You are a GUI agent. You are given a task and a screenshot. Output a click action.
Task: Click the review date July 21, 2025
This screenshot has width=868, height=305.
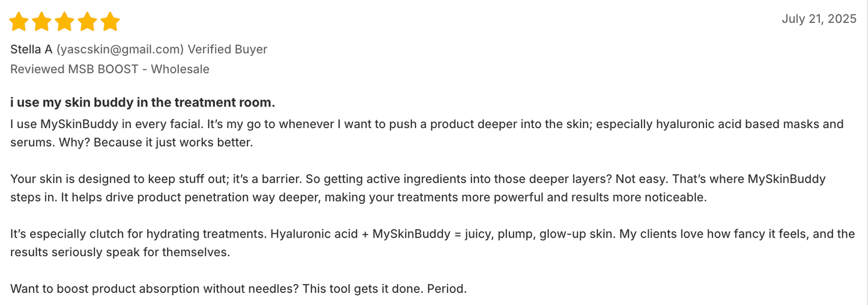click(x=819, y=19)
